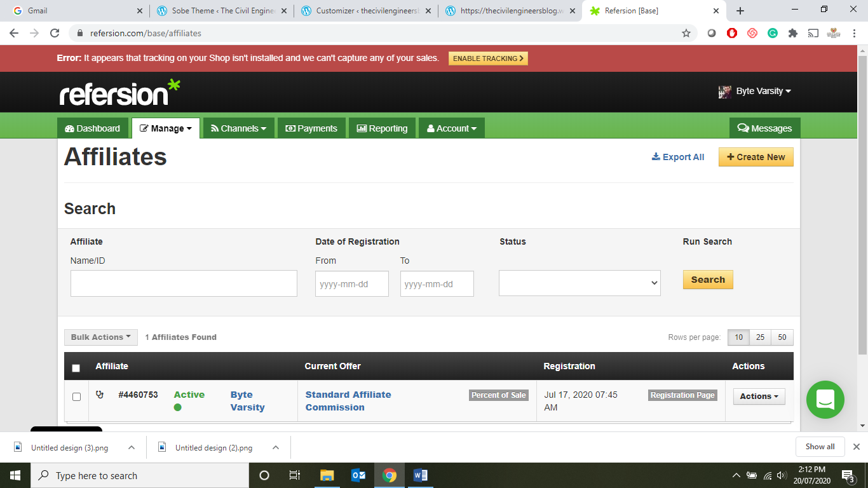
Task: Click Export All link
Action: coord(678,157)
